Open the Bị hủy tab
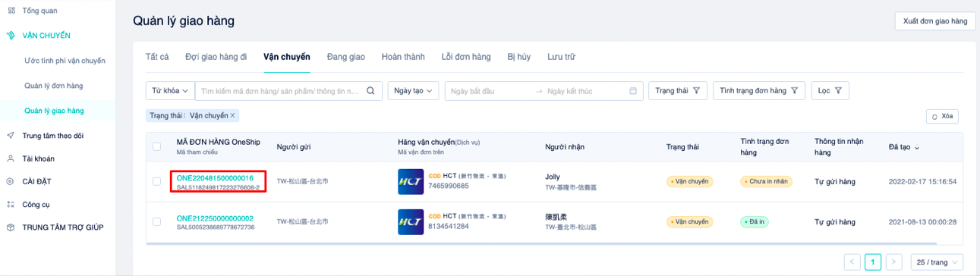 [519, 57]
